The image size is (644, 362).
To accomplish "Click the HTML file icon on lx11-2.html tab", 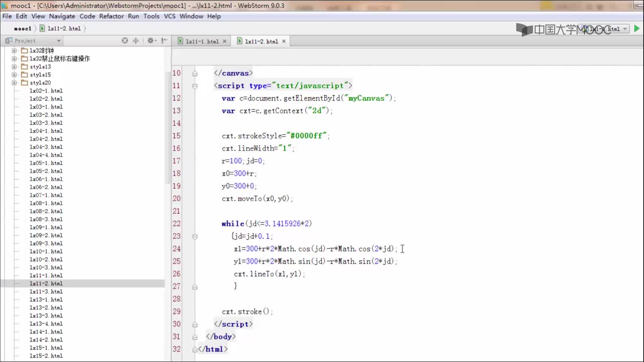I will tap(239, 41).
